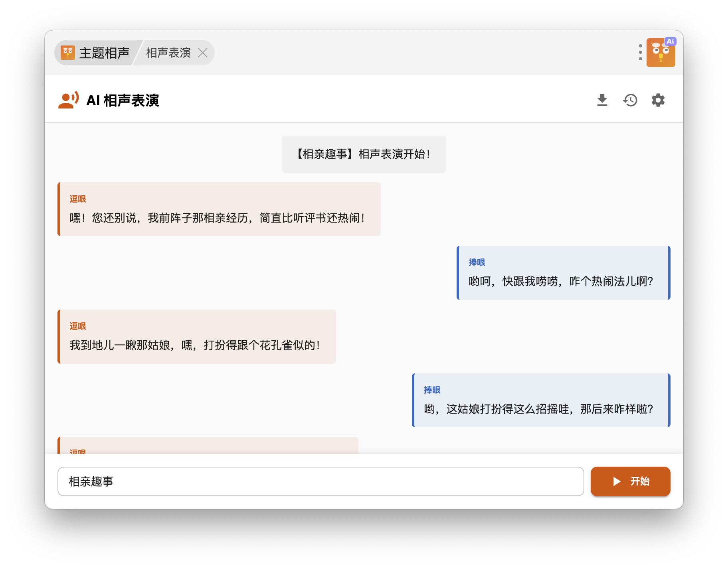
Task: Focus the topic input containing 相亲趣事
Action: tap(320, 481)
